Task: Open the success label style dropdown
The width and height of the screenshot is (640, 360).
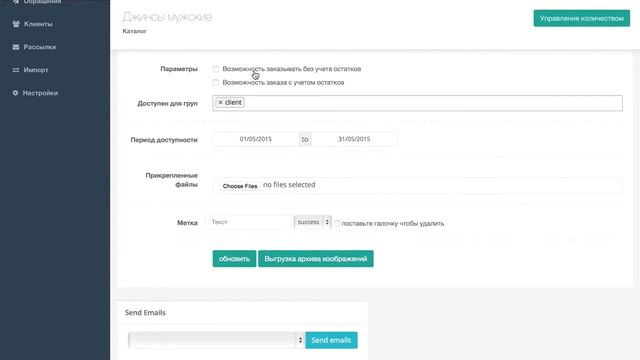Action: coord(312,222)
